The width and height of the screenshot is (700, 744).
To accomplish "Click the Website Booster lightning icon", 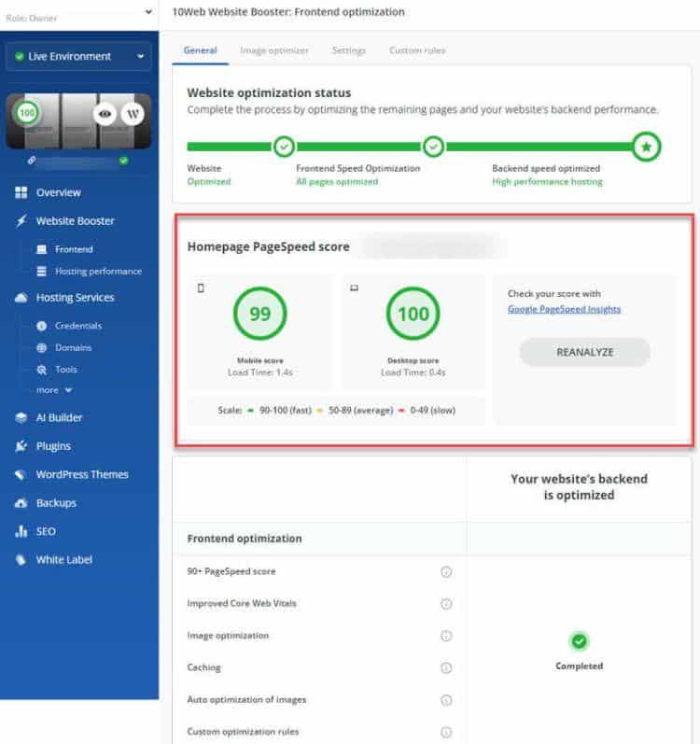I will click(x=21, y=221).
